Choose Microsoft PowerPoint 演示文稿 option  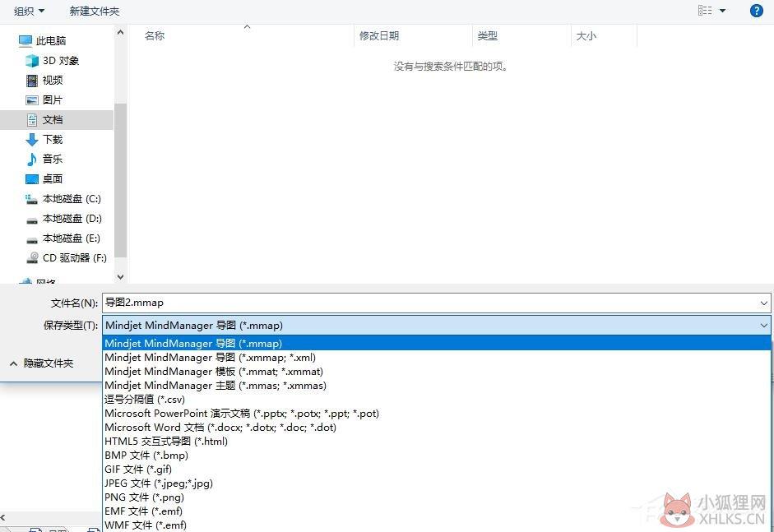point(437,413)
